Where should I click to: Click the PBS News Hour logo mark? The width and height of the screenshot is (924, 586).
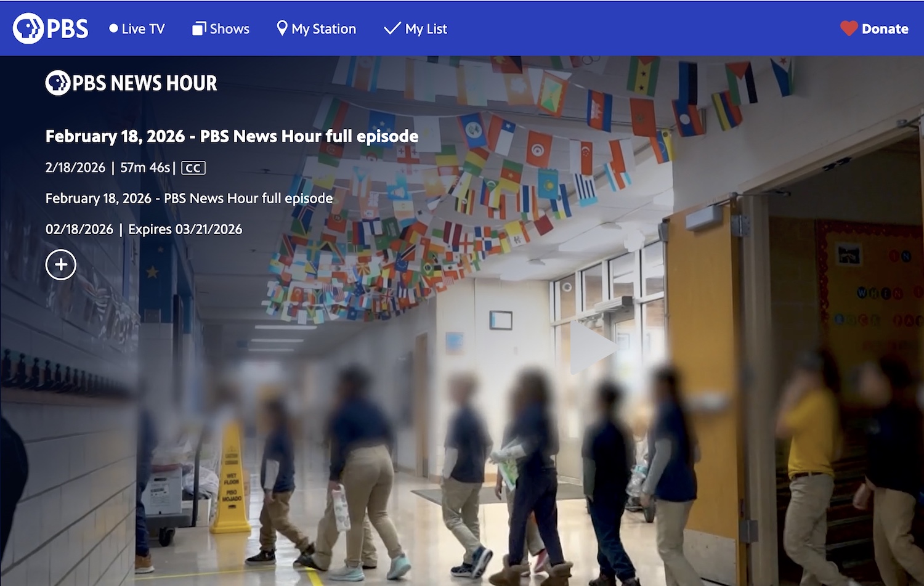[x=58, y=83]
